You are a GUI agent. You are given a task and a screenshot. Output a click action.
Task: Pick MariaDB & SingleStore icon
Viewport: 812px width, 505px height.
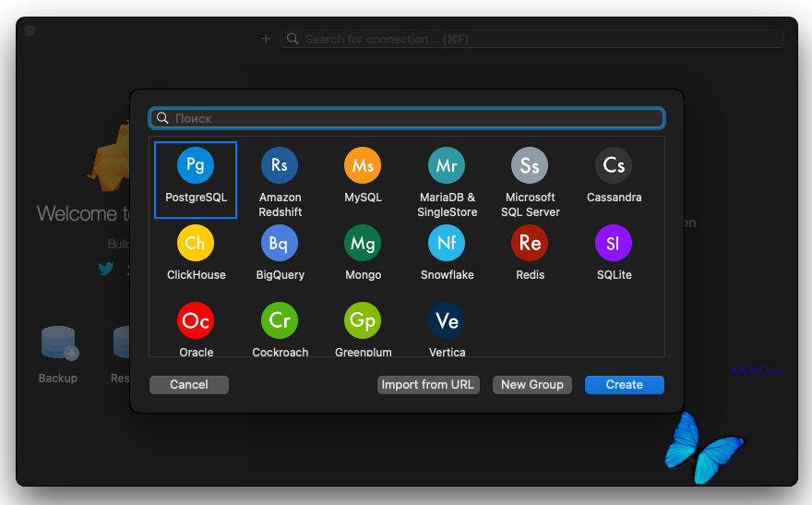447,165
